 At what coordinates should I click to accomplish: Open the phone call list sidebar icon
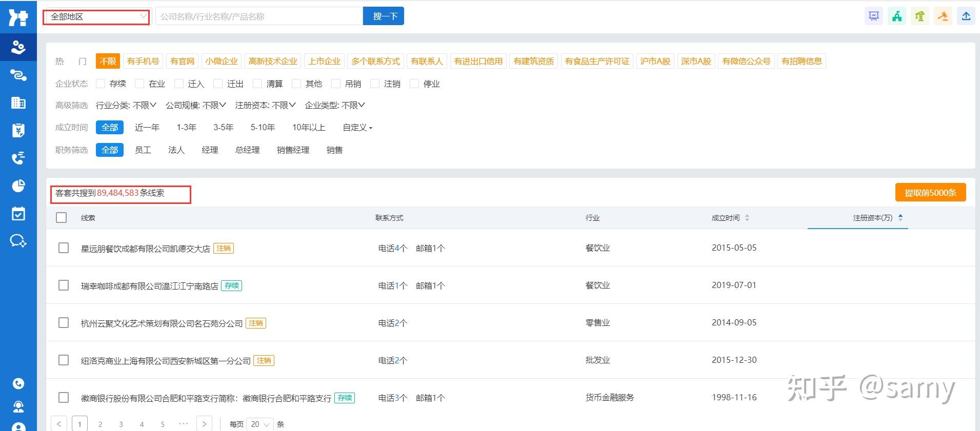pyautogui.click(x=18, y=158)
